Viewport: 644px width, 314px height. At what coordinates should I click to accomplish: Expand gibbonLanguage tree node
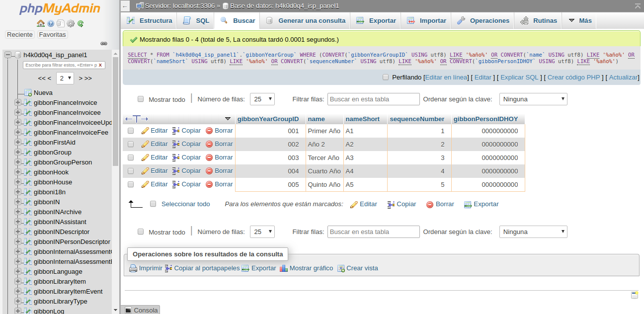18,272
